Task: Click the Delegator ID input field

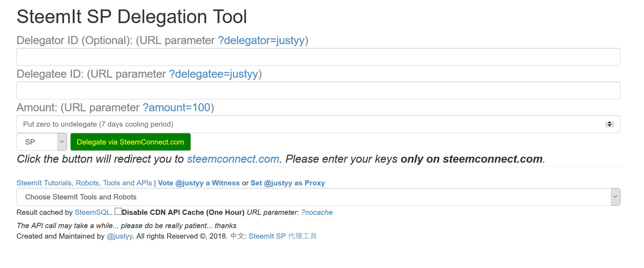Action: pos(318,57)
